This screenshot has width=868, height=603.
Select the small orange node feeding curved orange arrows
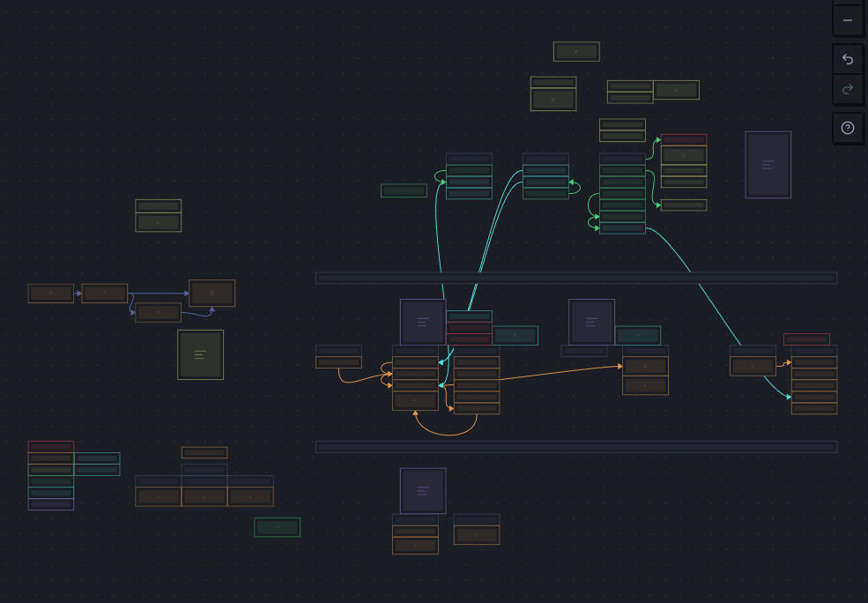coord(338,361)
